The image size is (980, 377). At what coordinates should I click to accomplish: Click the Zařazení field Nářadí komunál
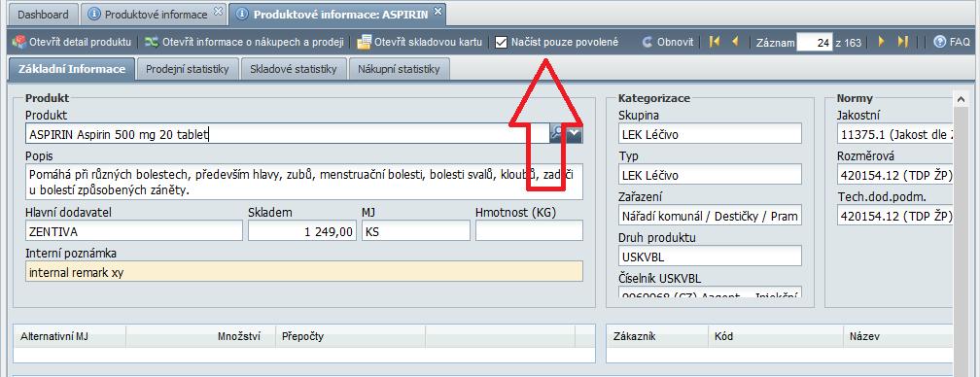(x=710, y=216)
